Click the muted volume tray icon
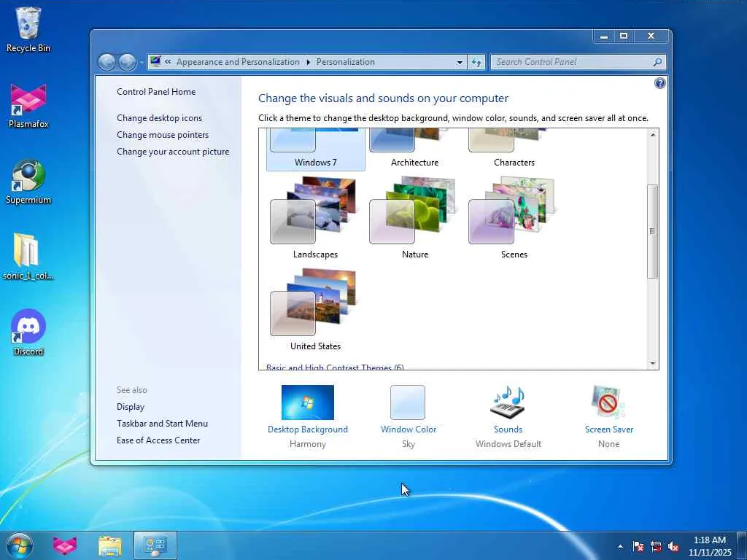Viewport: 747px width, 560px height. (x=673, y=546)
